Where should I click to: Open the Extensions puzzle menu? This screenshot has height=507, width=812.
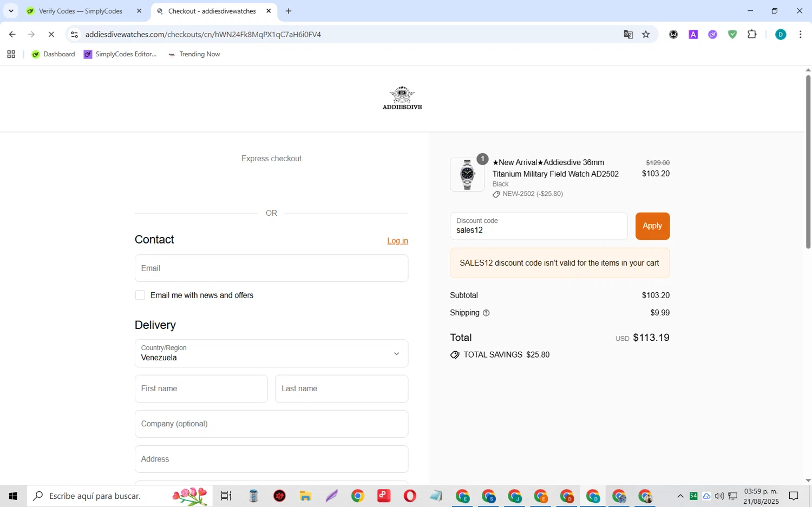(x=752, y=34)
